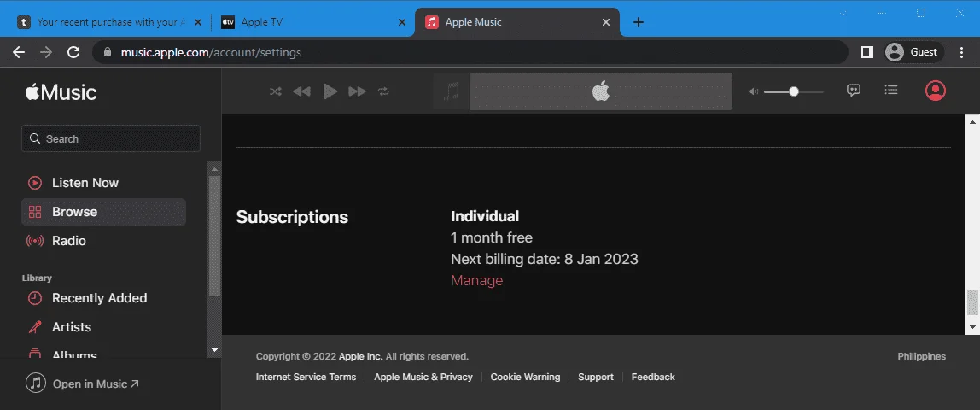Screen dimensions: 980x410
Task: Click the Artists microphone icon
Action: 34,327
